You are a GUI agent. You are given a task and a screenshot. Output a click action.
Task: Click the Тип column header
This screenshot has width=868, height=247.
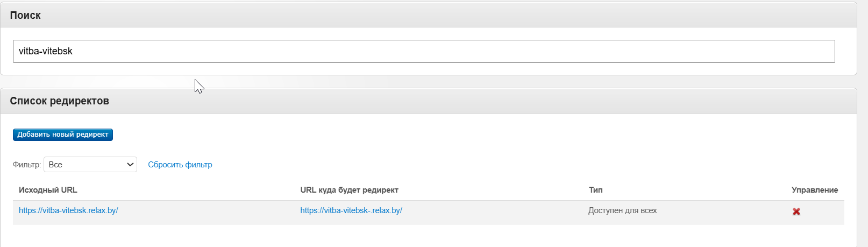point(595,190)
